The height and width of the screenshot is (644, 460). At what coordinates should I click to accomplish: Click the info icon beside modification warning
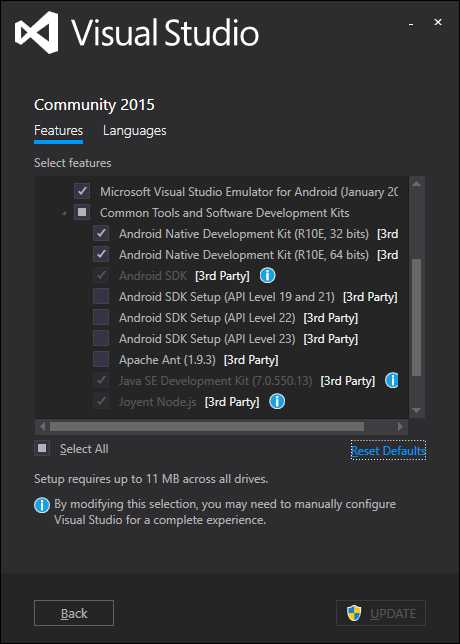[x=42, y=505]
